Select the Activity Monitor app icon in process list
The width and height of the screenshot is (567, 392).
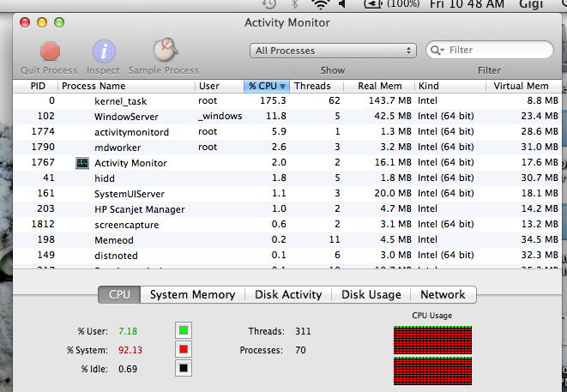click(x=82, y=163)
